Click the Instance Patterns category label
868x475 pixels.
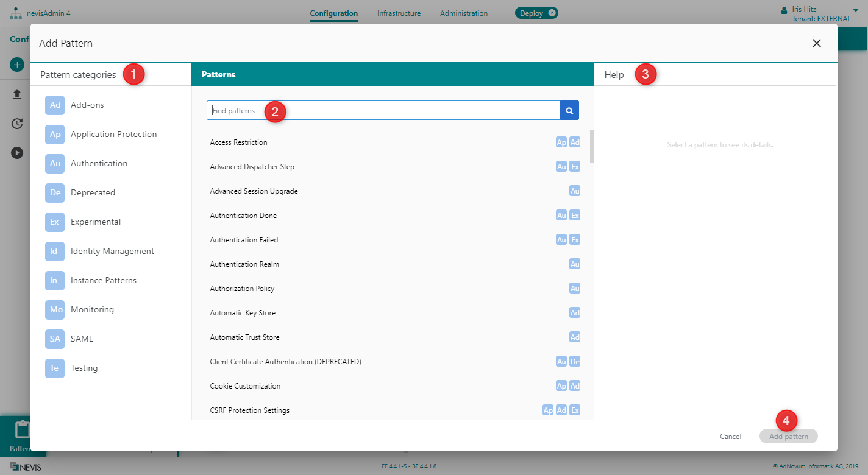coord(104,280)
